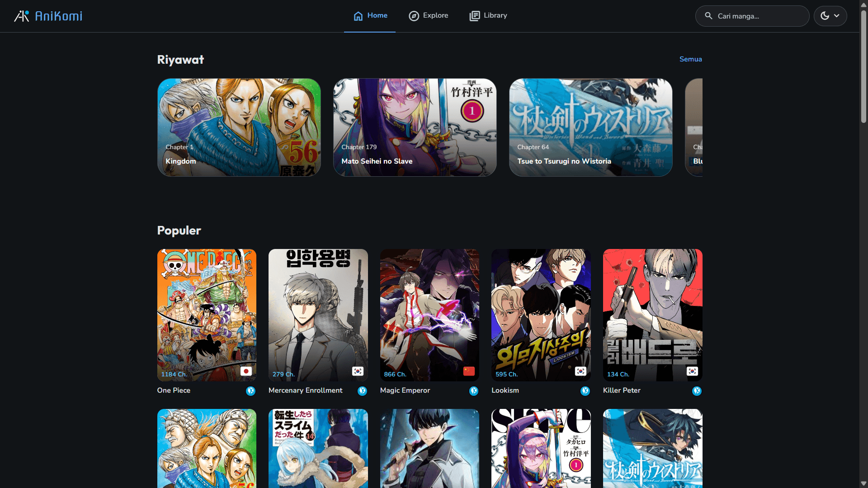Open Tsue to Tsurugi no Wistoria history card

pyautogui.click(x=590, y=127)
